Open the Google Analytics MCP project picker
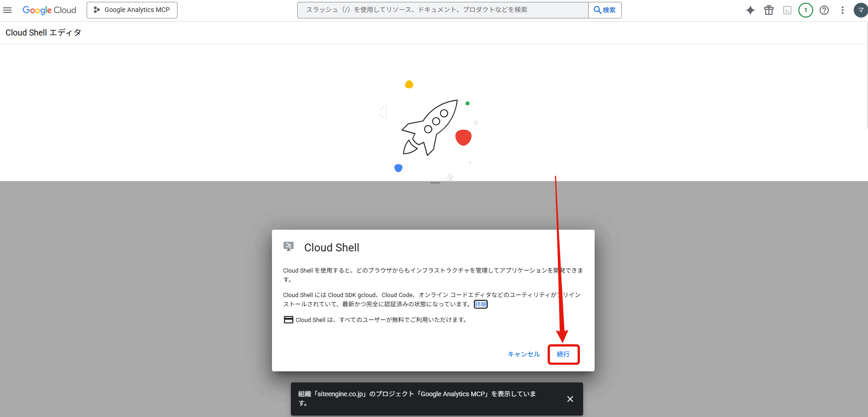868x417 pixels. [x=132, y=10]
